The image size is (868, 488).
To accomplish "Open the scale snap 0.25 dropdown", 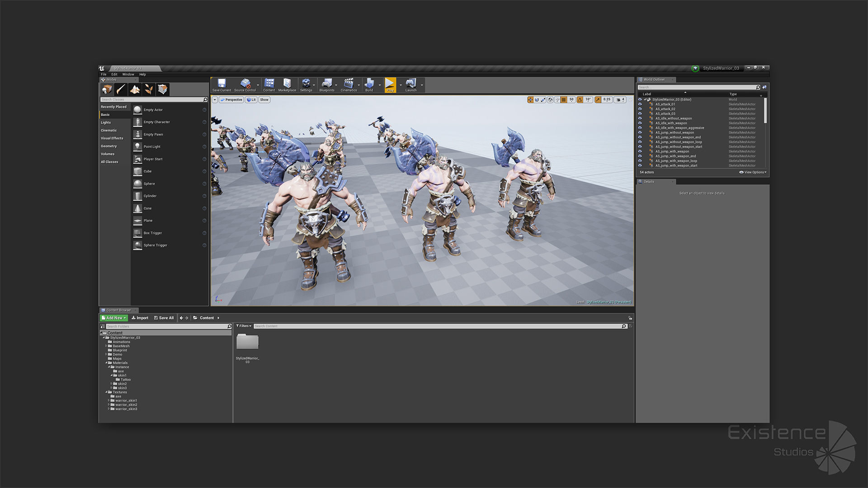I will 607,100.
